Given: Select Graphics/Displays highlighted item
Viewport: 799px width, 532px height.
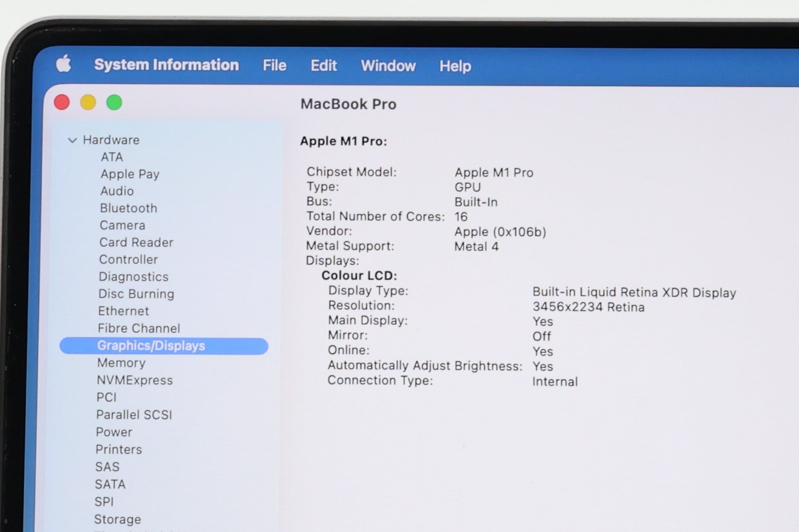Looking at the screenshot, I should click(x=151, y=346).
